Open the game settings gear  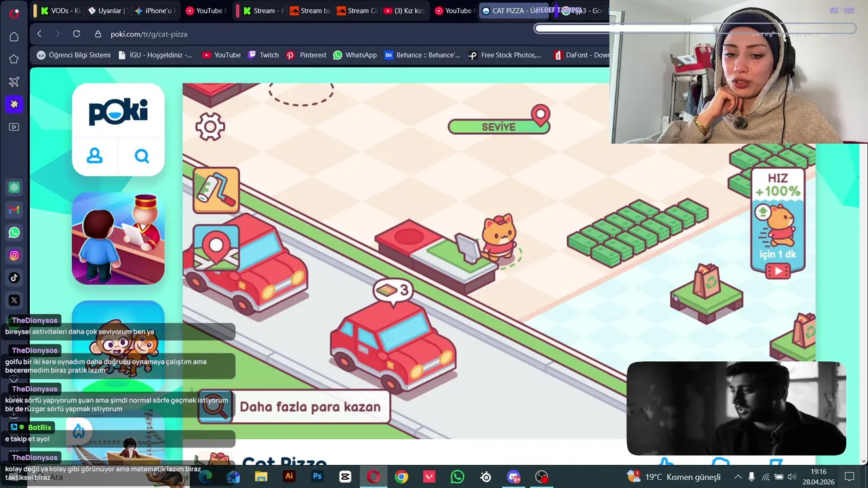pos(210,126)
